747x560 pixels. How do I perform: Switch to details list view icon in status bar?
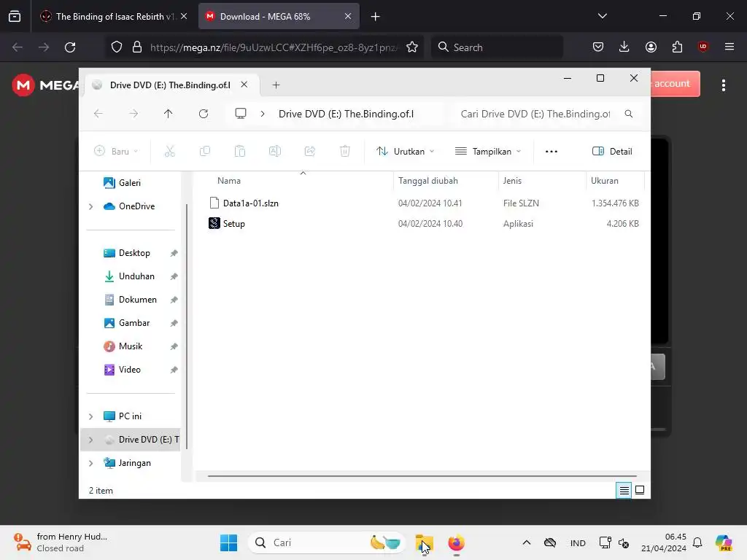[624, 490]
